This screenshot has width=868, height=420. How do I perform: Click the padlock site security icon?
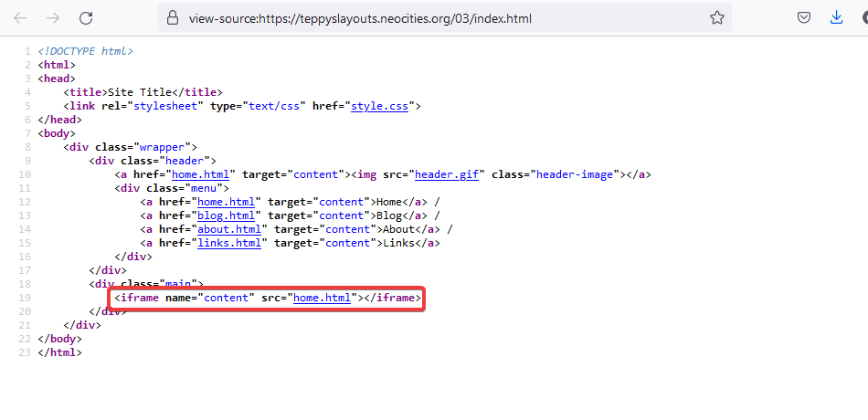[x=173, y=18]
